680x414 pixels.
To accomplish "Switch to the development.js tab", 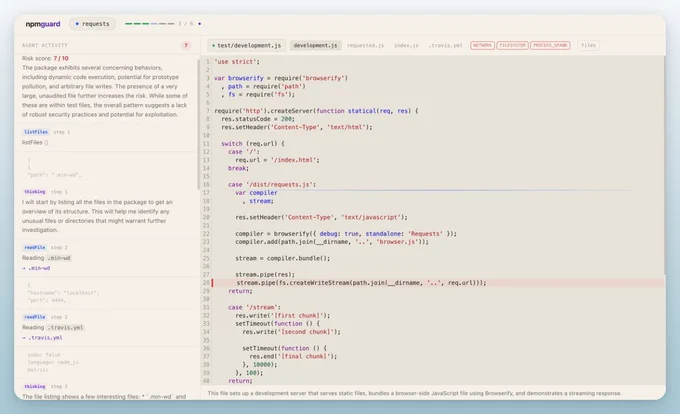I will (315, 45).
